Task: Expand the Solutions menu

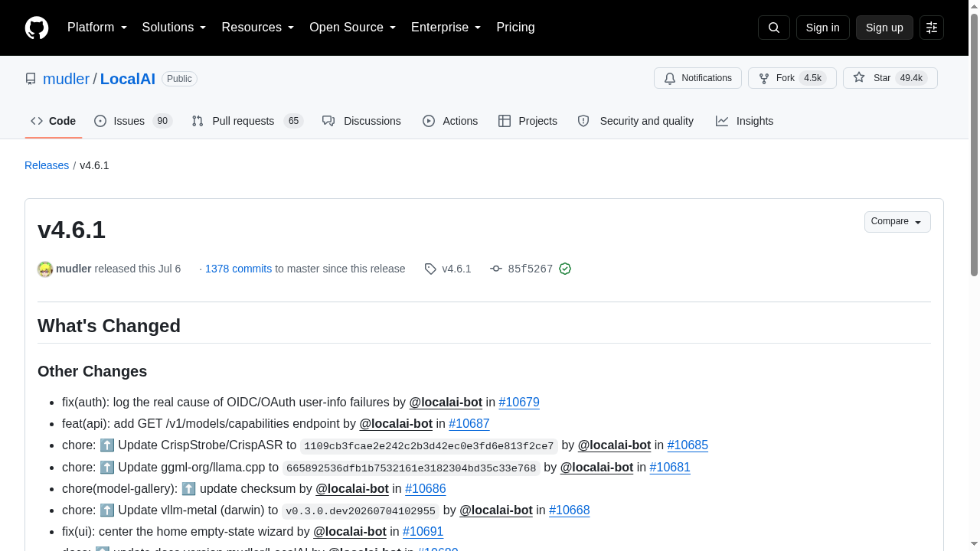Action: [x=175, y=28]
